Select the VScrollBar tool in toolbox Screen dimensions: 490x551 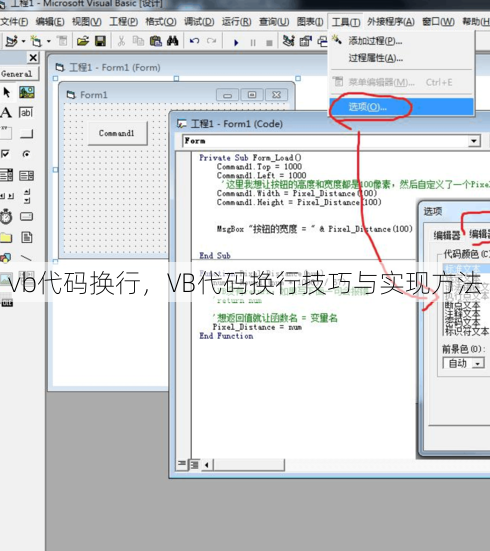point(27,196)
